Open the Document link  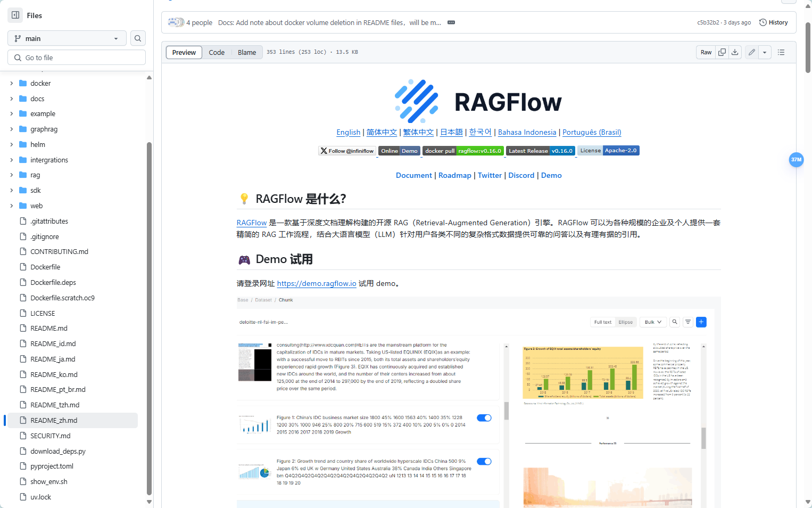pos(414,175)
